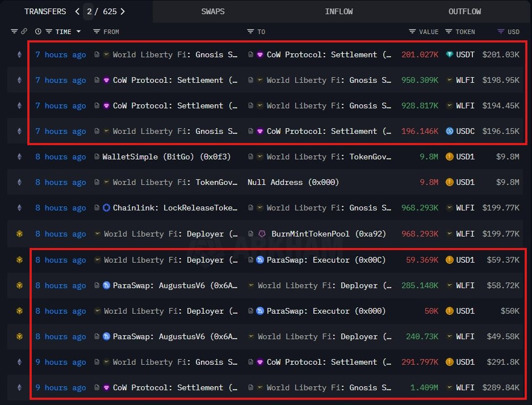
Task: Open Null Address (0x000) entity
Action: (x=293, y=182)
